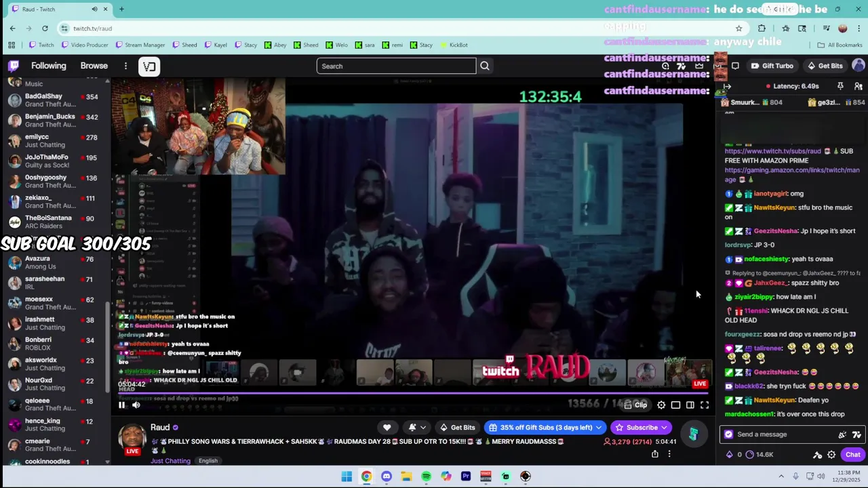The image size is (868, 488).
Task: Enter fullscreen on the video player
Action: (705, 405)
